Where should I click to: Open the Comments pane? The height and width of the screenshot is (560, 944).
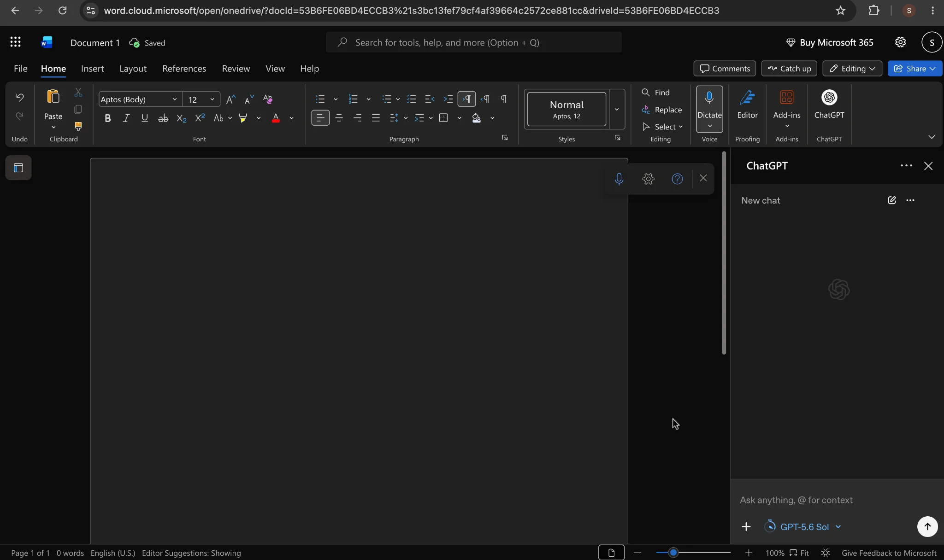[725, 69]
